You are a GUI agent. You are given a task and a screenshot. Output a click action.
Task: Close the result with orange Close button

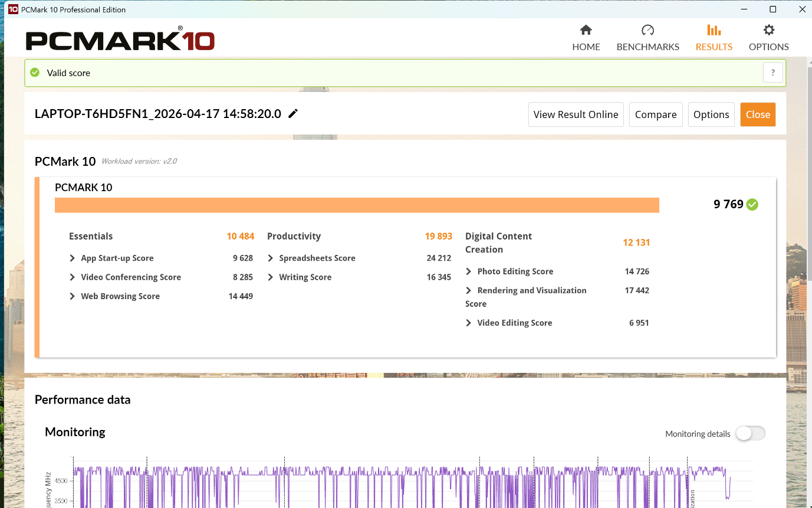tap(758, 114)
